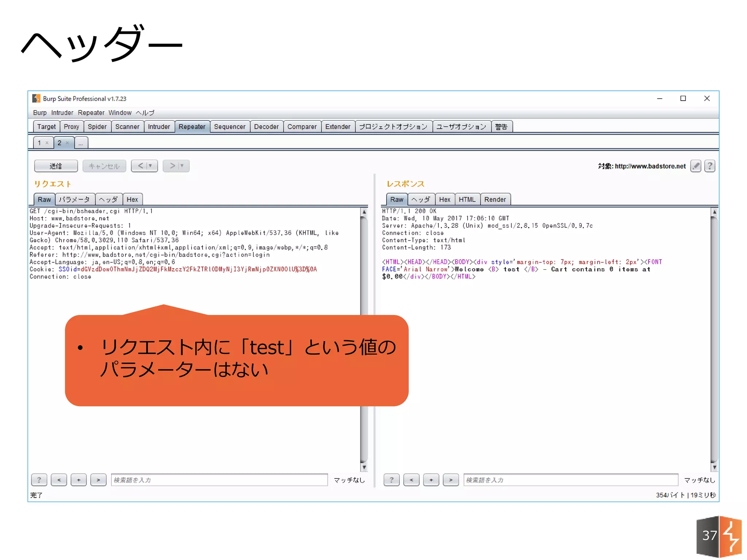Select response Render tab
Viewport: 747px width, 560px height.
pyautogui.click(x=495, y=199)
